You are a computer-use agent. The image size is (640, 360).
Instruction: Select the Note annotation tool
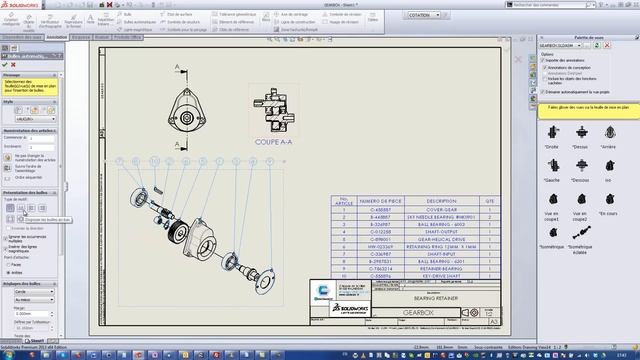[x=91, y=20]
